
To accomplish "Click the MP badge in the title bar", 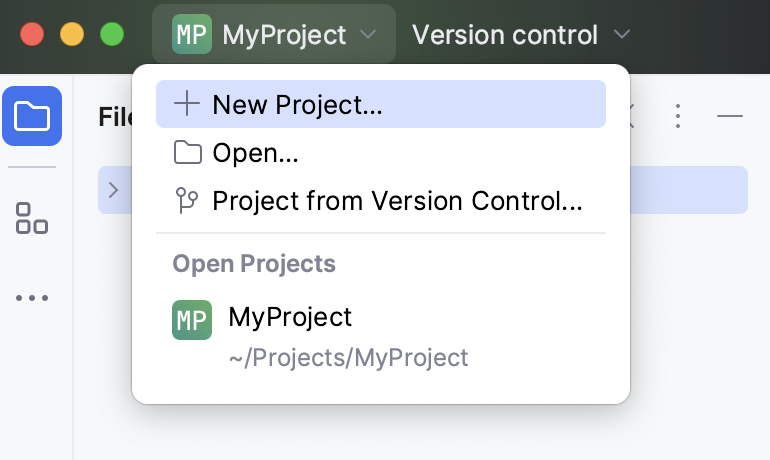I will 192,35.
